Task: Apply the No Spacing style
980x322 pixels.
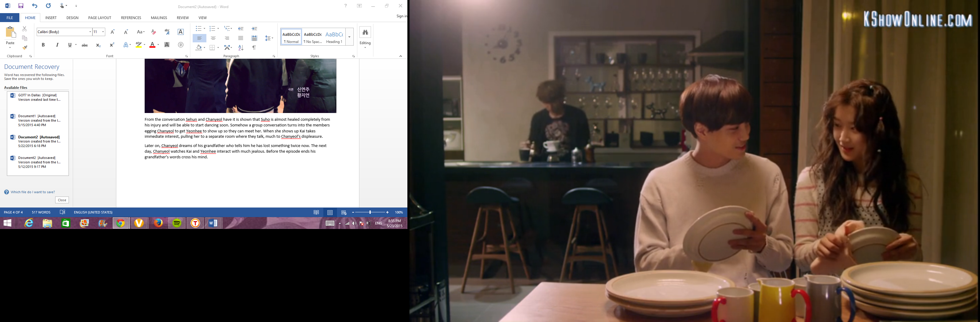Action: [x=313, y=37]
